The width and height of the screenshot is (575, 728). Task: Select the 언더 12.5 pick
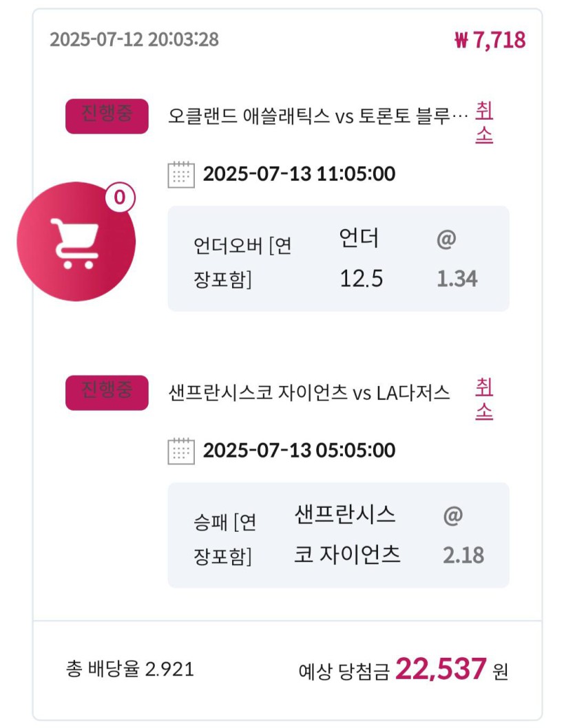[x=362, y=258]
